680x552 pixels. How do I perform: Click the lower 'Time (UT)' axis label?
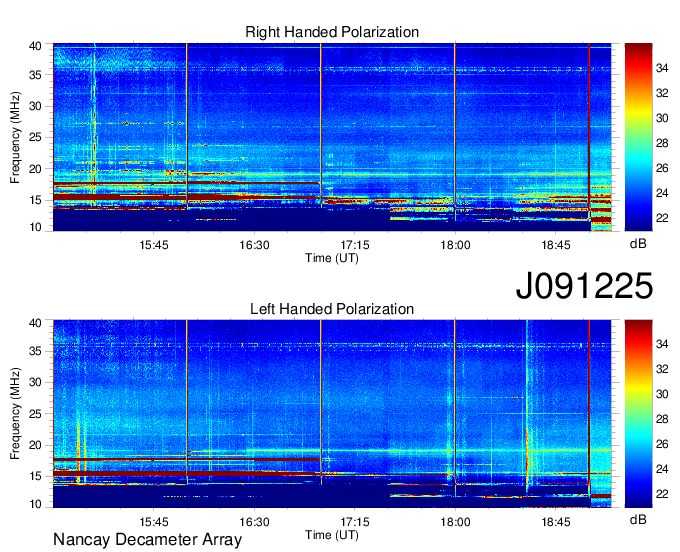click(332, 535)
